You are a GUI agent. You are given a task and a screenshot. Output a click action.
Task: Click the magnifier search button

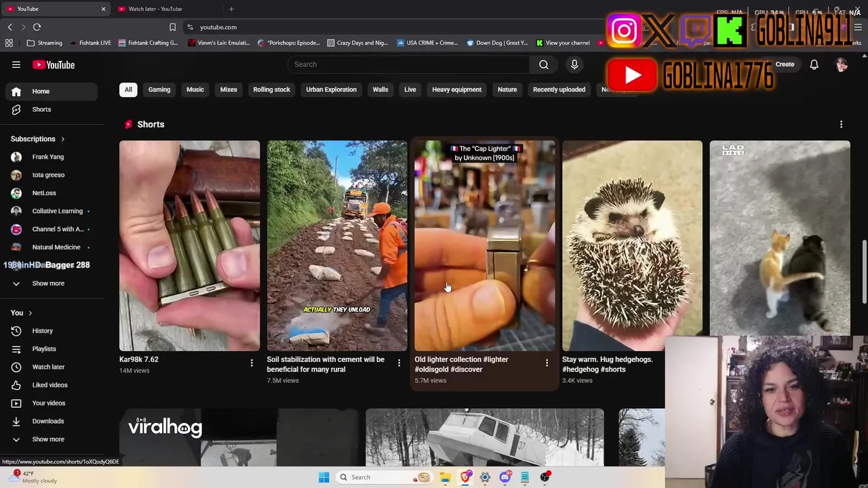[544, 64]
